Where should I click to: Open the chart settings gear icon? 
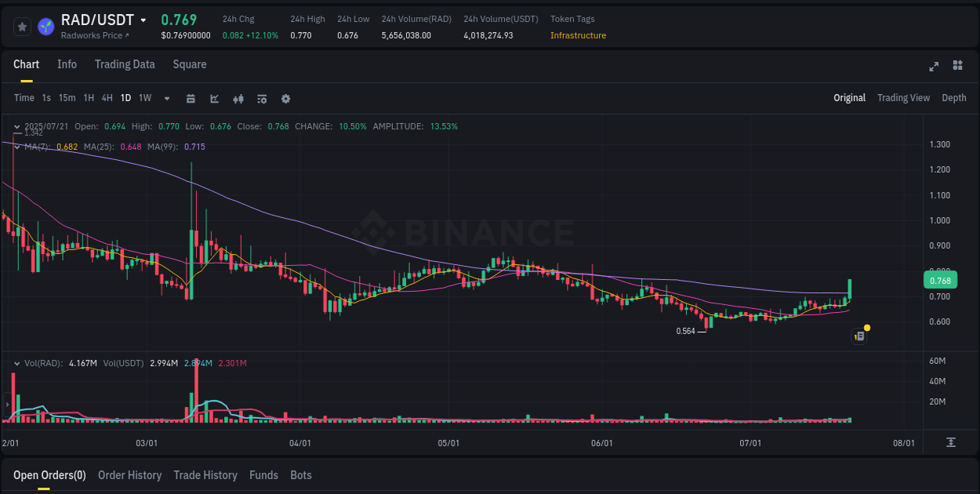pos(285,99)
